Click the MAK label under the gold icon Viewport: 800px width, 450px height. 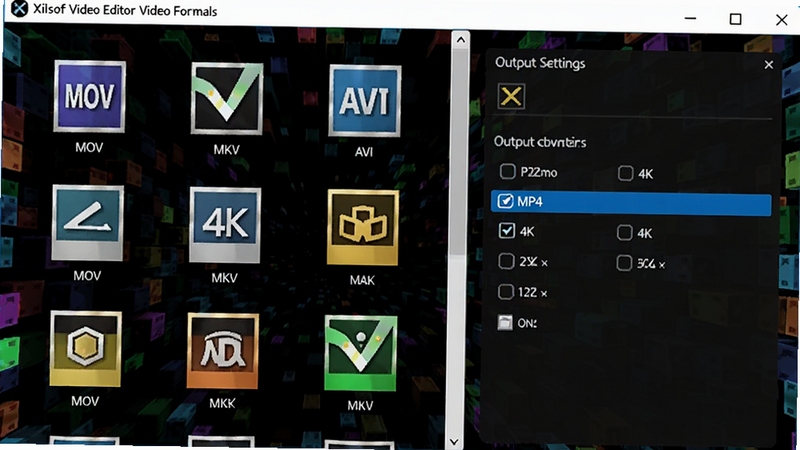coord(362,280)
